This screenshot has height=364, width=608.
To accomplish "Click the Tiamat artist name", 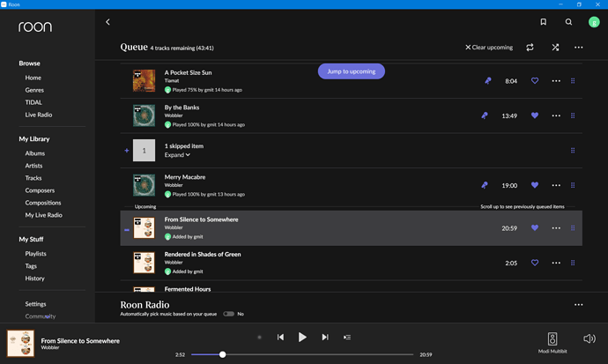I will tap(172, 80).
